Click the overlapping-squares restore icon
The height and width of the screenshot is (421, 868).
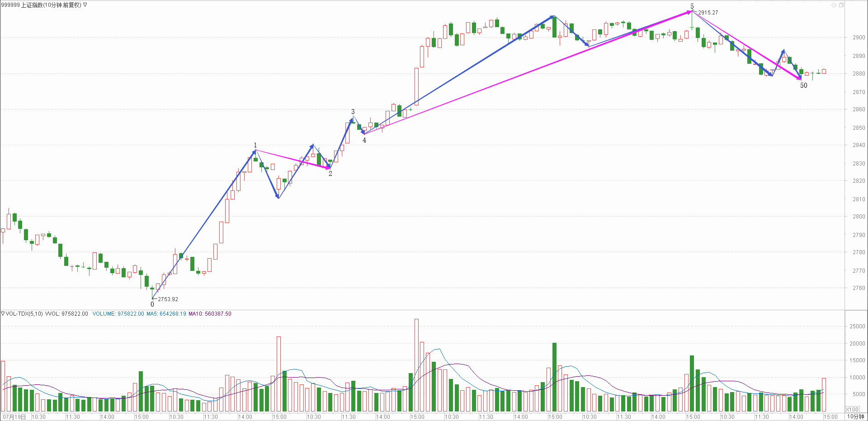click(x=841, y=5)
